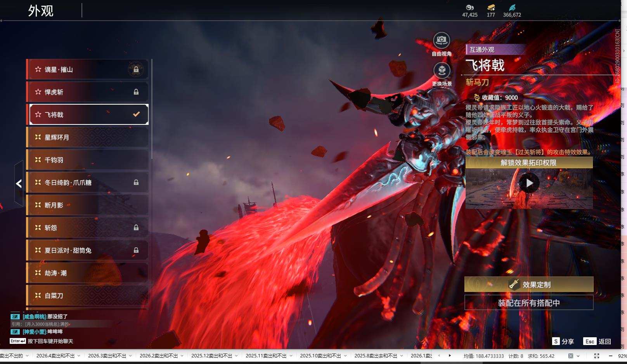The width and height of the screenshot is (627, 364).
Task: Click the spreadsheet fullscreen icon
Action: tap(597, 356)
